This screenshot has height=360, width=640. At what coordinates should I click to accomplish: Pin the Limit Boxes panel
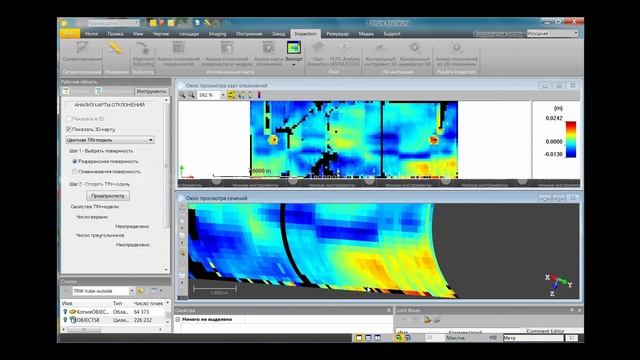pyautogui.click(x=572, y=310)
